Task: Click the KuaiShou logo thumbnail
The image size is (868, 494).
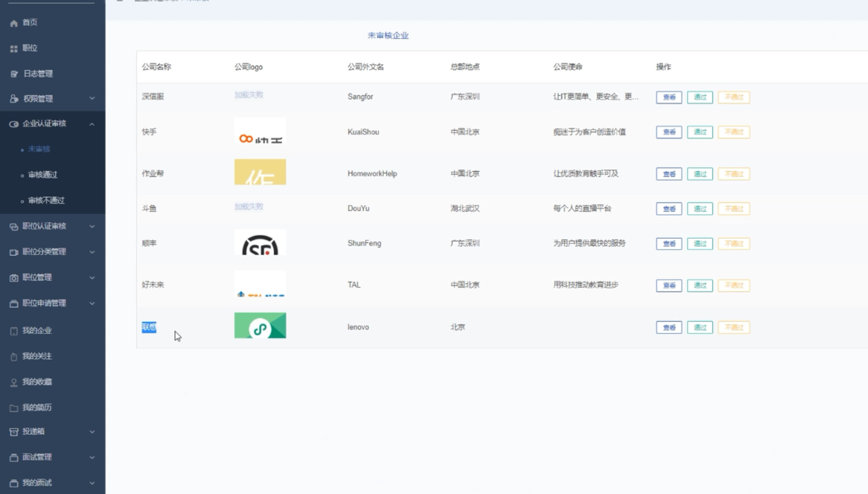Action: pos(260,132)
